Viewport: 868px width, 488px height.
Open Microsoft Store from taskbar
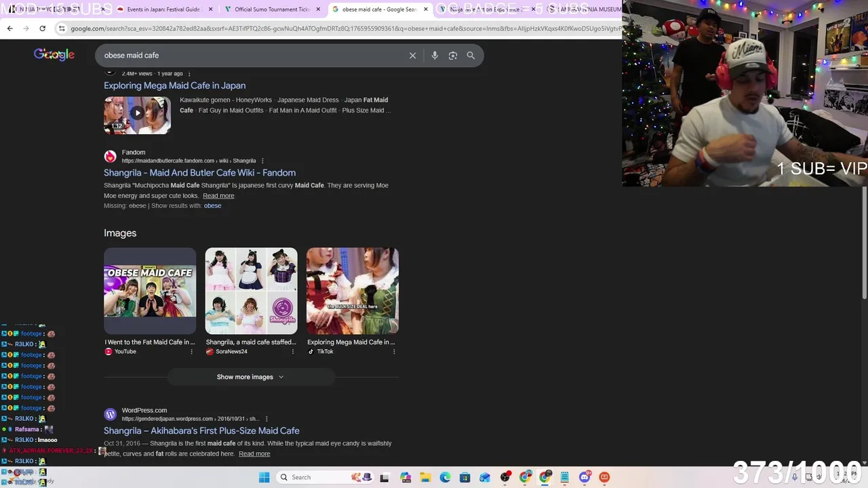tap(465, 477)
